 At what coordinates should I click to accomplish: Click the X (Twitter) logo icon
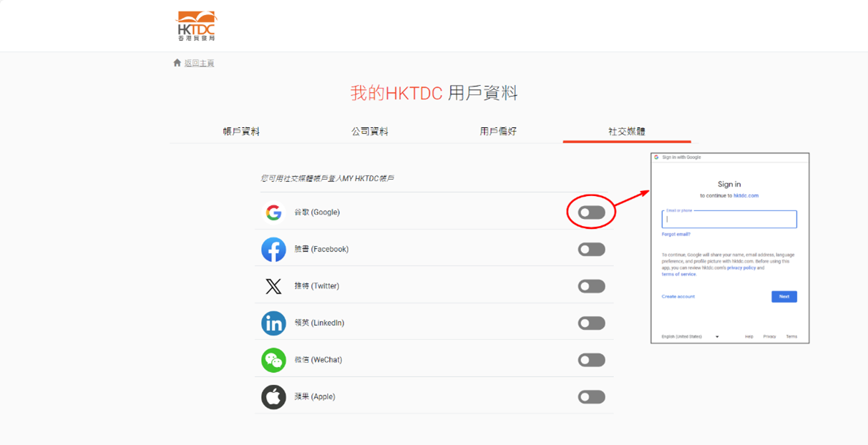[273, 286]
